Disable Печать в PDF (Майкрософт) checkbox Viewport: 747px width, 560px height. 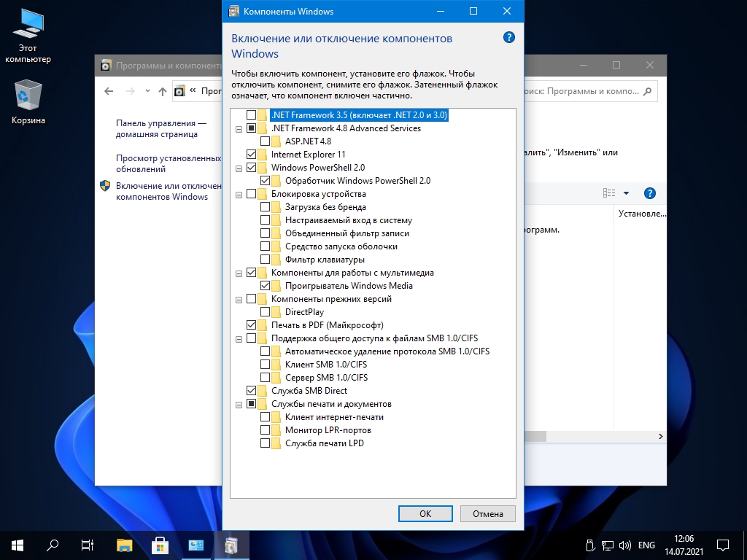[252, 325]
